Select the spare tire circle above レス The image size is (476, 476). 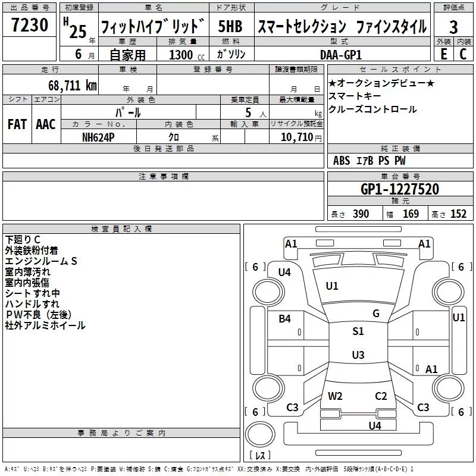pos(260,434)
